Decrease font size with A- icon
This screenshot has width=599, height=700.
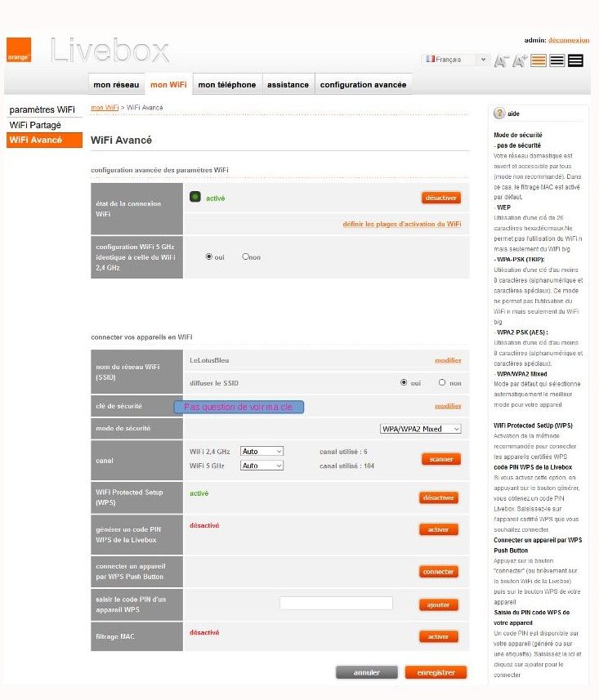click(x=501, y=60)
